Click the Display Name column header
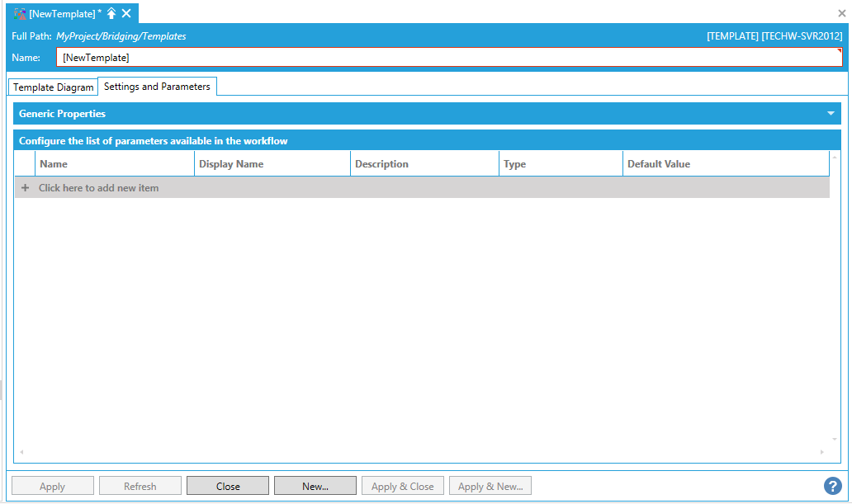The width and height of the screenshot is (852, 504). coord(272,164)
